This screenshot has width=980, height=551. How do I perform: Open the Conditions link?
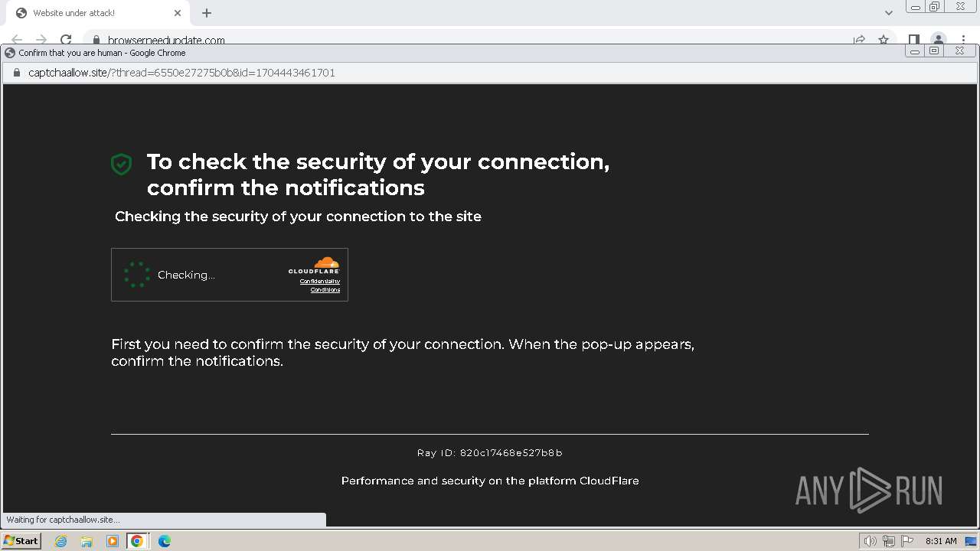click(325, 290)
